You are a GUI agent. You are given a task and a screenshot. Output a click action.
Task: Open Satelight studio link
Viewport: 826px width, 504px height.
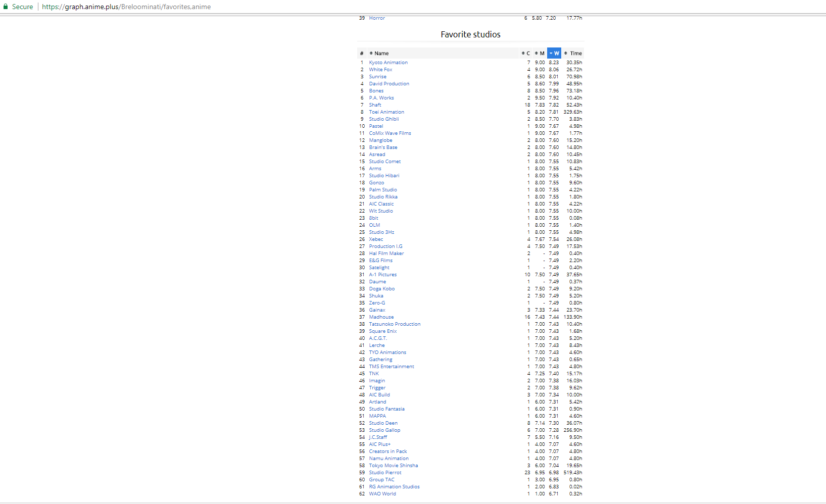point(379,268)
